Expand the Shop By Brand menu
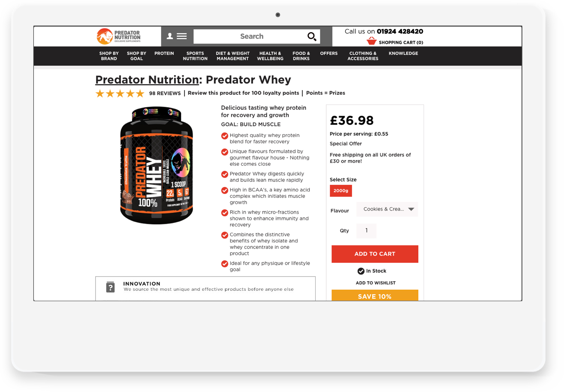564x392 pixels. (x=109, y=56)
